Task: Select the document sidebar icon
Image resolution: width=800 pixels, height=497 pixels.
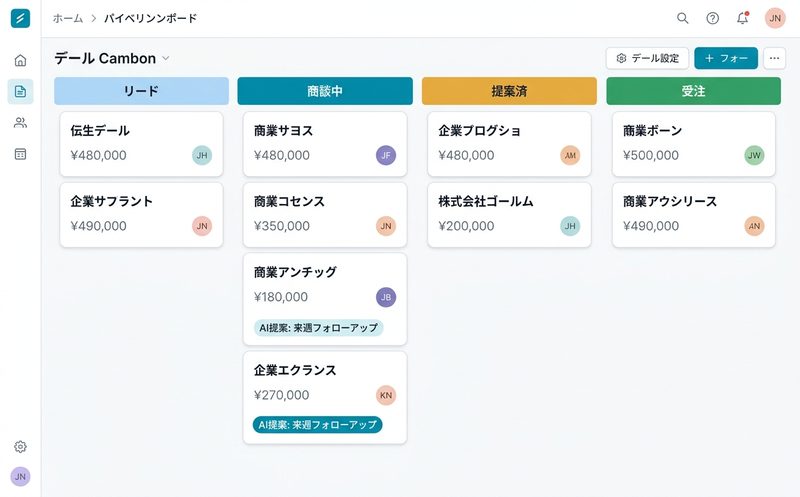Action: 20,91
